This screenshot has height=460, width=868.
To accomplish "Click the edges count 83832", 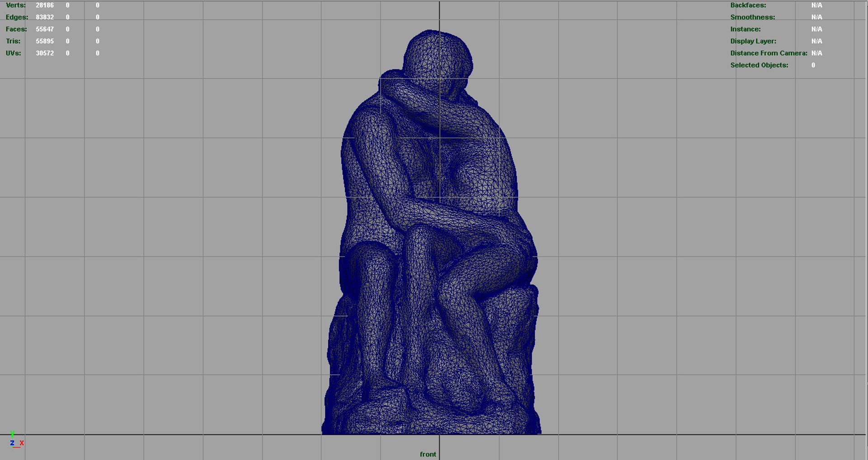I will coord(45,17).
